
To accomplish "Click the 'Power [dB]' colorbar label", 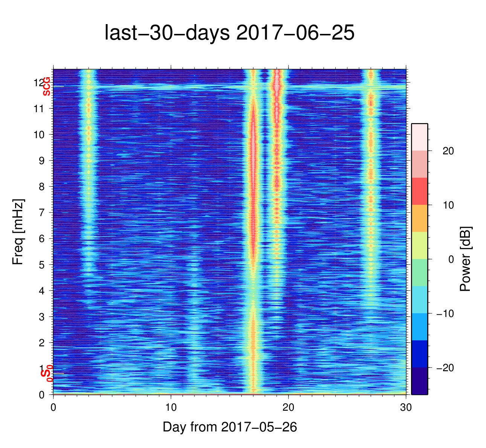I will pyautogui.click(x=466, y=259).
